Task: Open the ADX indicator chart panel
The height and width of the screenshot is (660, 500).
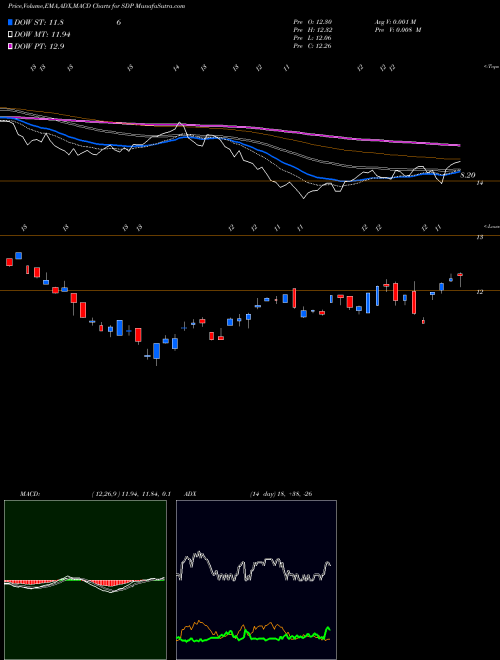Action: pyautogui.click(x=256, y=580)
